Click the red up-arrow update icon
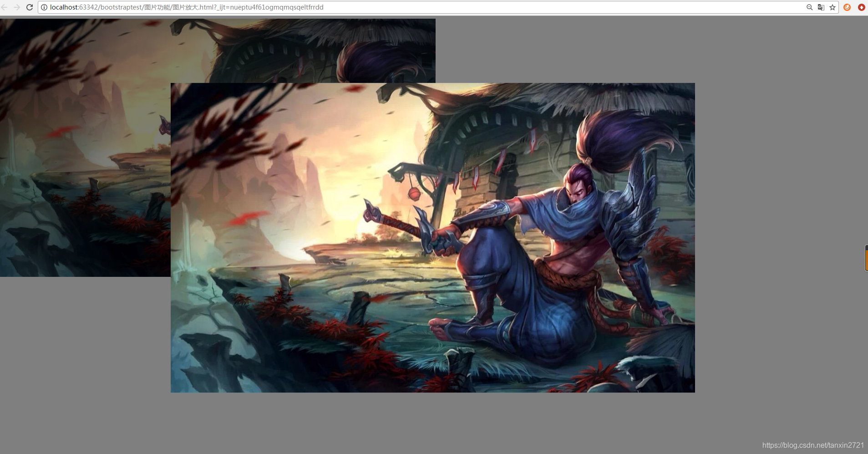 862,7
